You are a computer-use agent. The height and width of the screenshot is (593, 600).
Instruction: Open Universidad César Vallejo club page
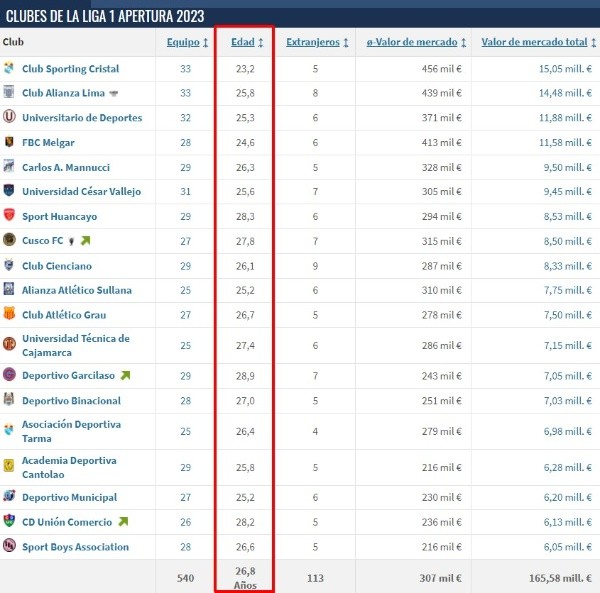point(81,191)
